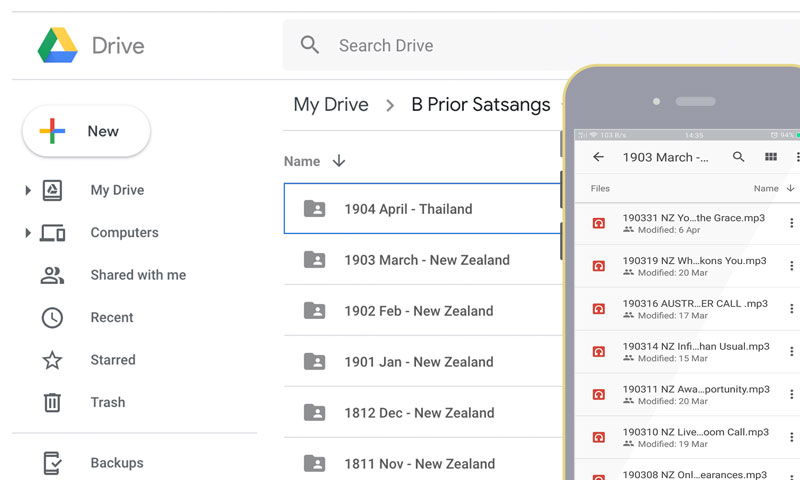Open My Drive in the sidebar
The height and width of the screenshot is (480, 800).
117,190
